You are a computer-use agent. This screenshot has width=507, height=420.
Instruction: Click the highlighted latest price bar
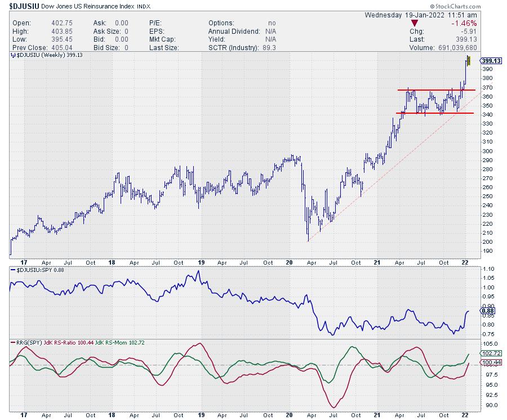pyautogui.click(x=469, y=61)
